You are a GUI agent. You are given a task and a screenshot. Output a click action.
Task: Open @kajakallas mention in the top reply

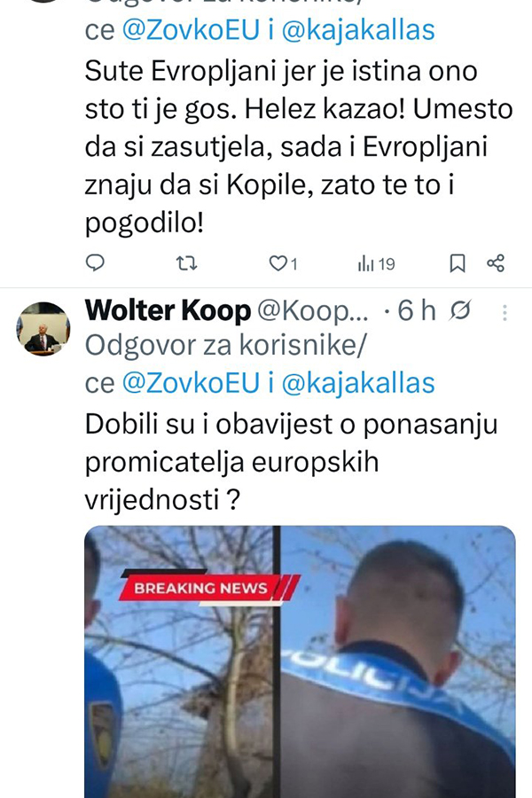[358, 30]
